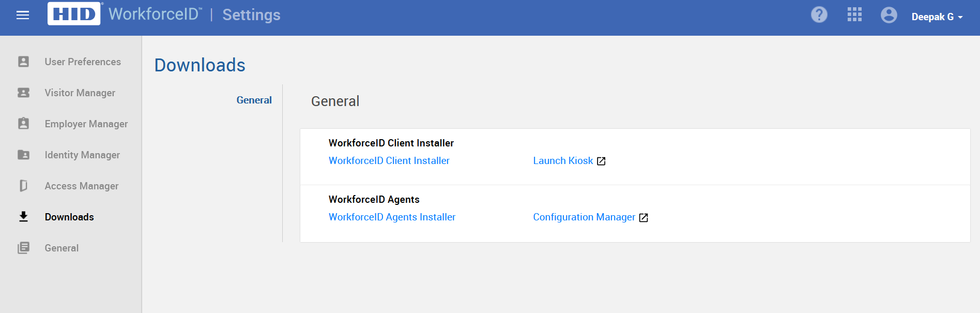
Task: Click the HID logo in header
Action: tap(74, 14)
